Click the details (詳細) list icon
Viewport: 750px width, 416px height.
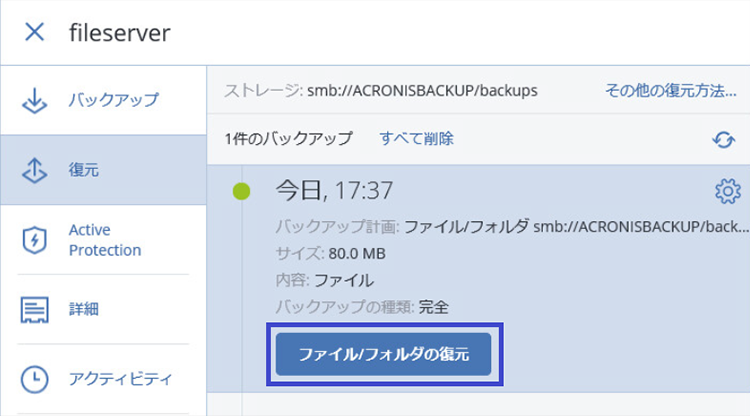click(35, 309)
